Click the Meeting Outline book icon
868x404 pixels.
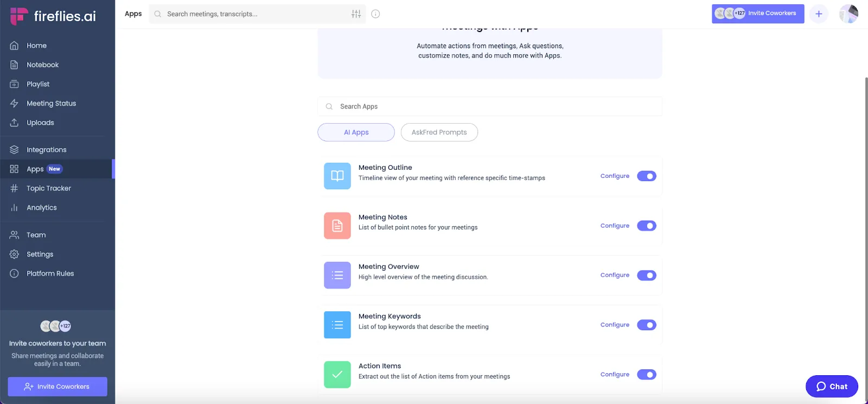[337, 176]
